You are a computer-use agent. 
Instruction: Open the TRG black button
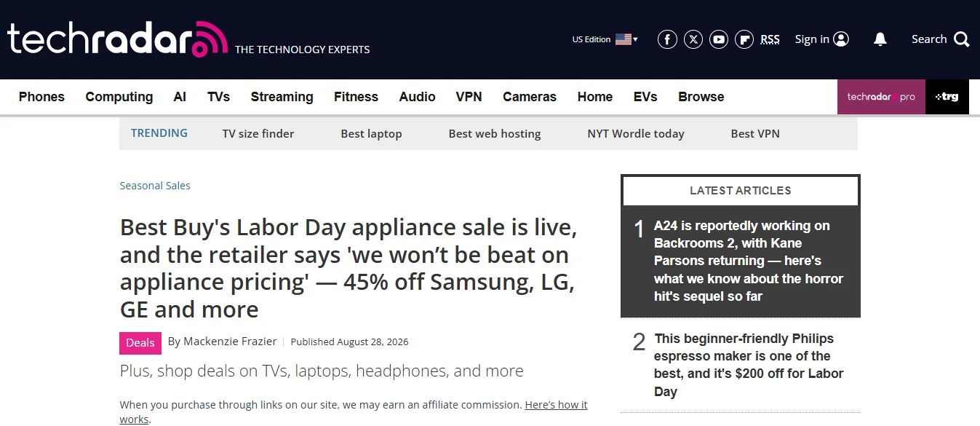947,97
